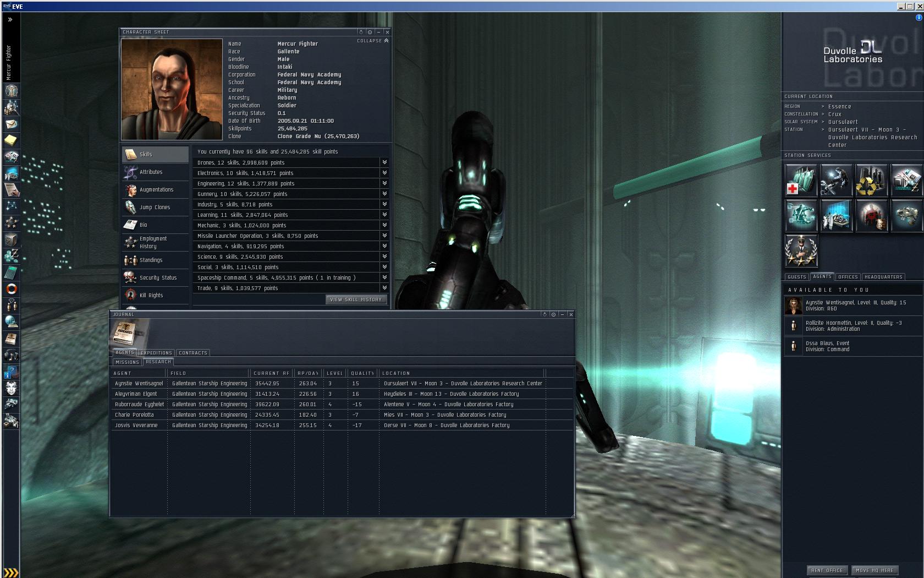Expand the Spaceship Command skill group
924x578 pixels.
[384, 277]
